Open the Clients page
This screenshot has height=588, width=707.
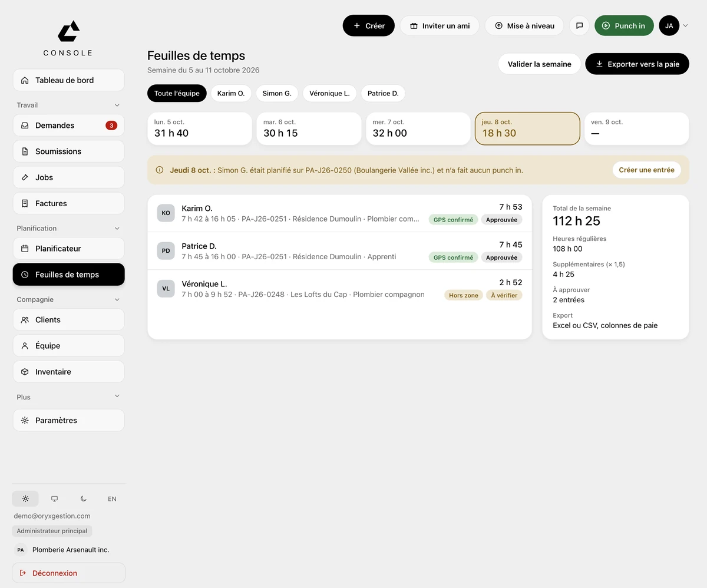[x=68, y=320]
